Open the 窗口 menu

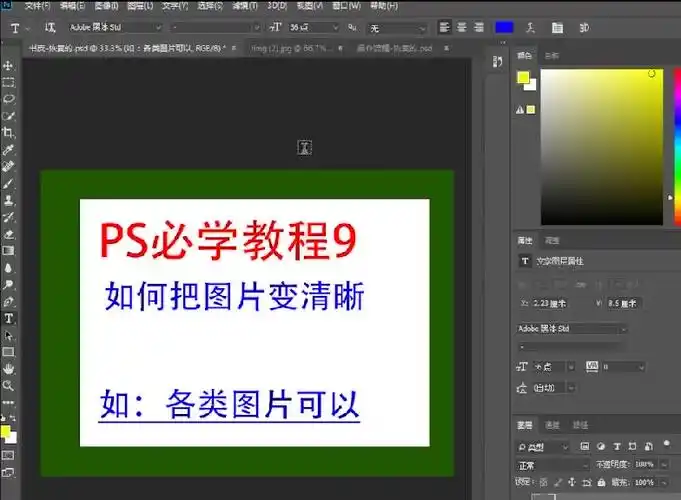(x=346, y=6)
